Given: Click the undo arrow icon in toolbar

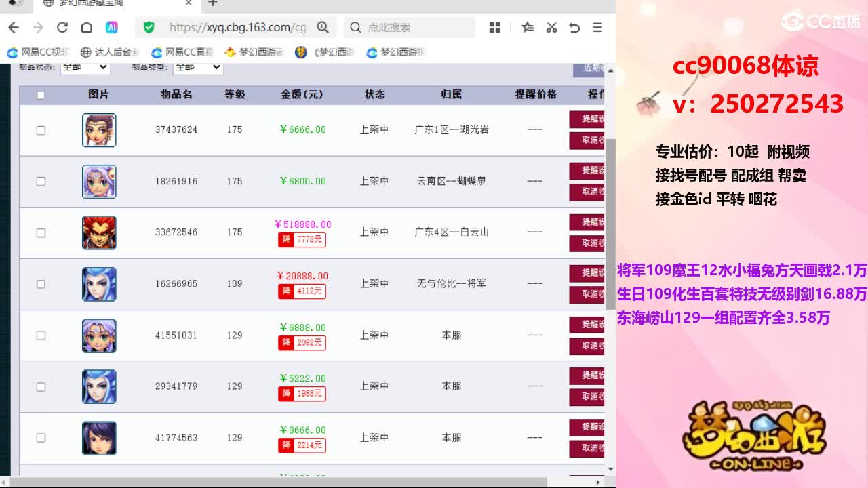Looking at the screenshot, I should [x=574, y=27].
